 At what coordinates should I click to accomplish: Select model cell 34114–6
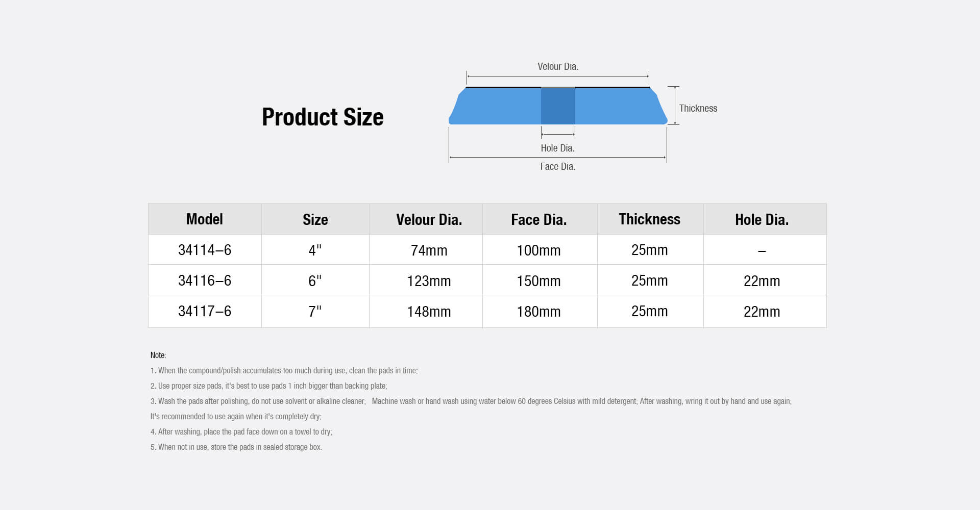[x=205, y=250]
